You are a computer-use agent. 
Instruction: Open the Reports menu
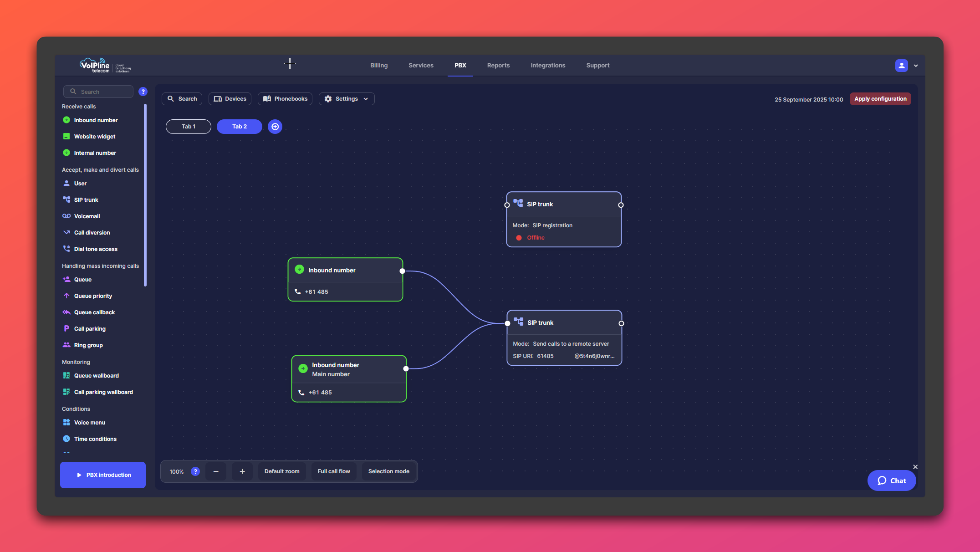(498, 66)
